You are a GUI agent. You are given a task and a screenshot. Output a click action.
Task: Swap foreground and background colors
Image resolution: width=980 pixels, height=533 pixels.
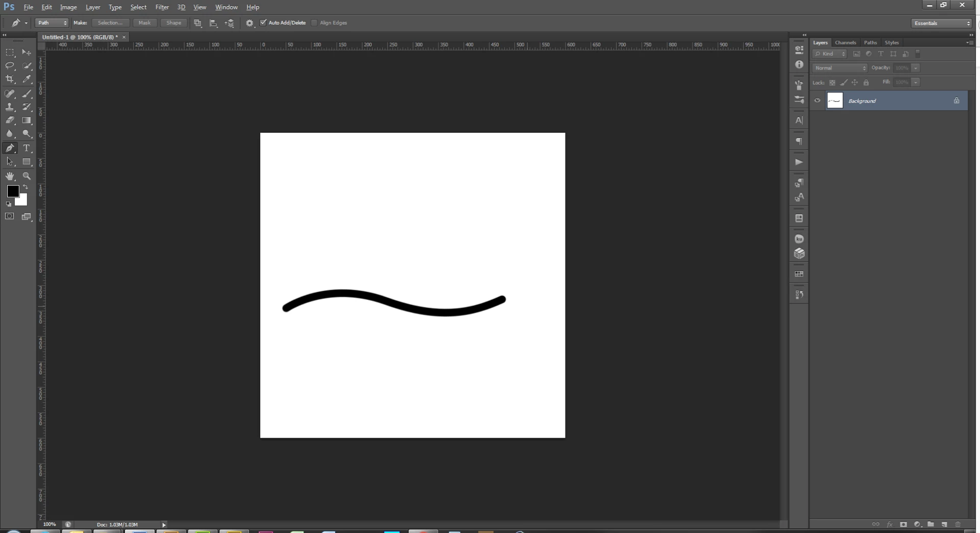26,187
